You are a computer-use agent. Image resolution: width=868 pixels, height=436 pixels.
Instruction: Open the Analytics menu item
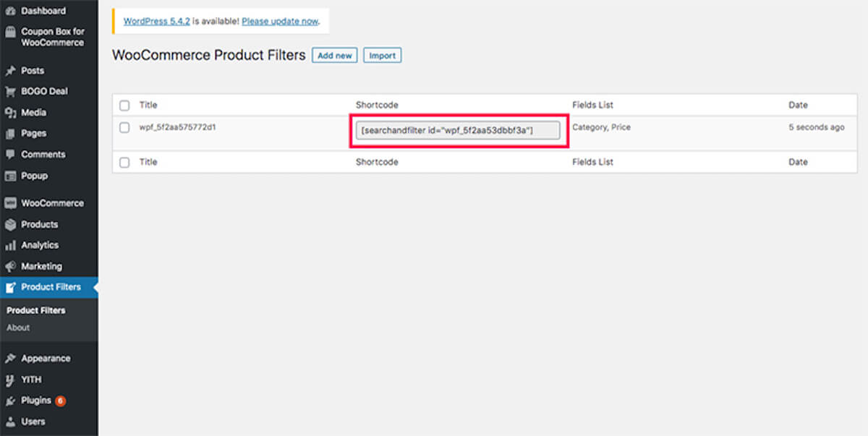point(40,245)
